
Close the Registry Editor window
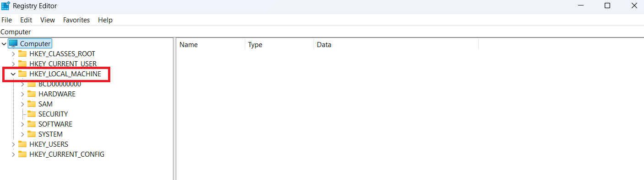(634, 5)
